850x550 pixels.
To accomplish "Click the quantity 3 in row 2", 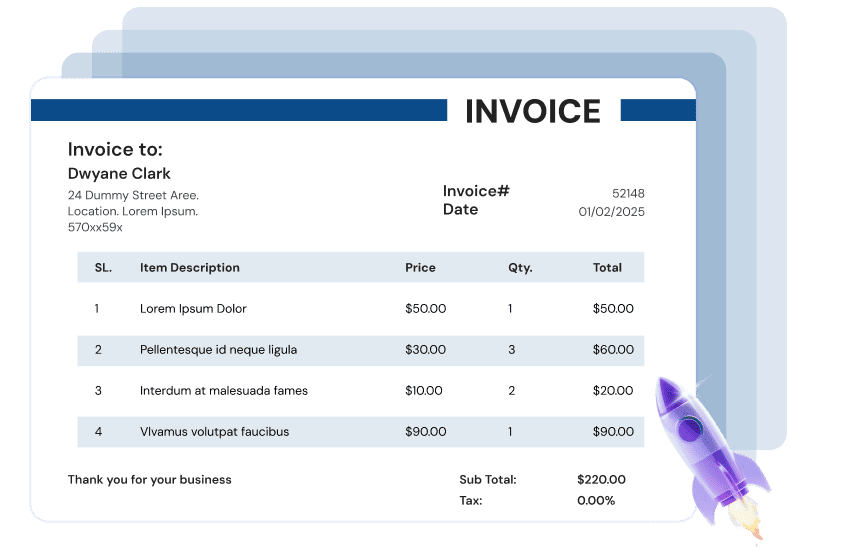I will pyautogui.click(x=512, y=350).
